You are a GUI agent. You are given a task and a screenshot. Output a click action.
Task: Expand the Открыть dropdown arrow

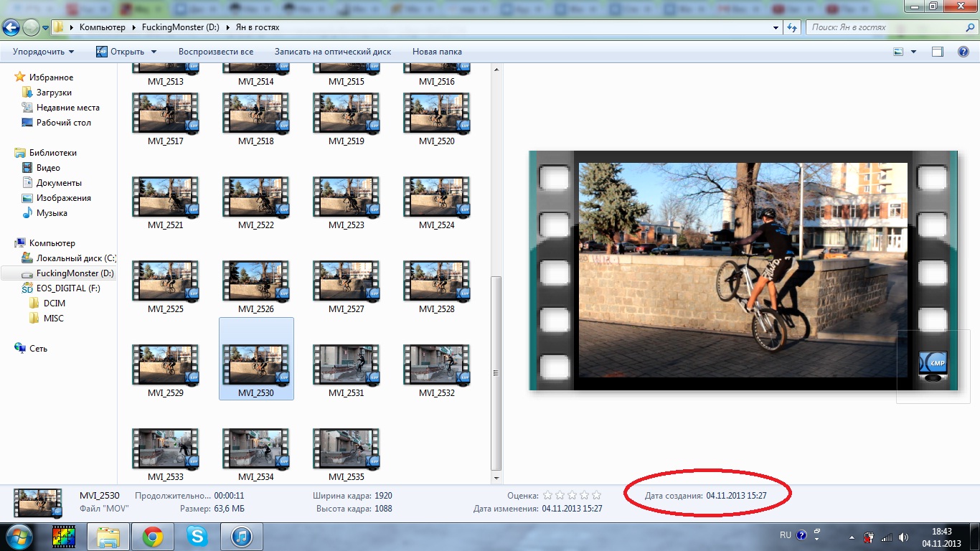[154, 52]
